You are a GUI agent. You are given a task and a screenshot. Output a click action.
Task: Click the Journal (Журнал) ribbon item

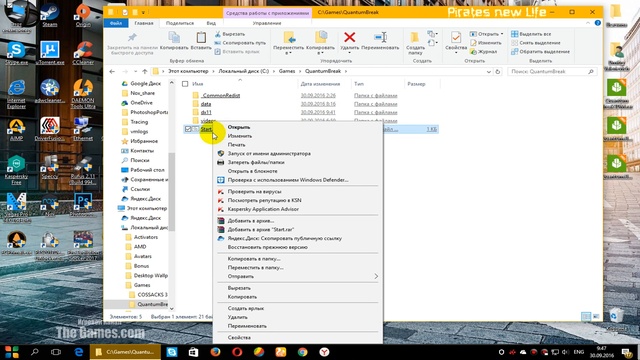(484, 51)
